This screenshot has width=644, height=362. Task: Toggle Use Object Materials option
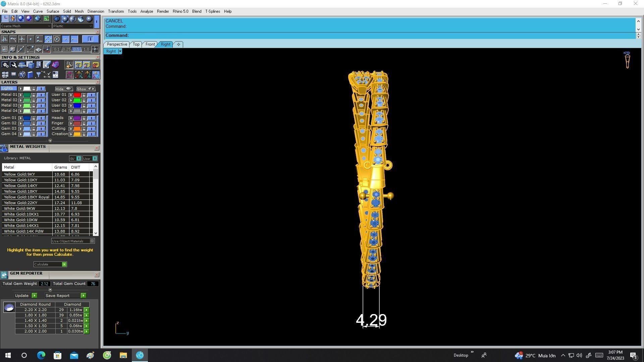coord(73,241)
